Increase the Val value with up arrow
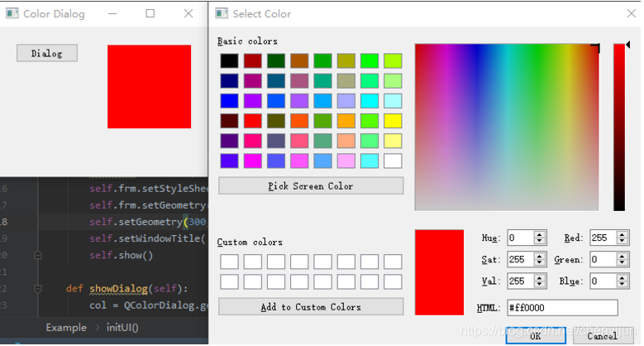Viewport: 644px width, 346px height. 540,277
